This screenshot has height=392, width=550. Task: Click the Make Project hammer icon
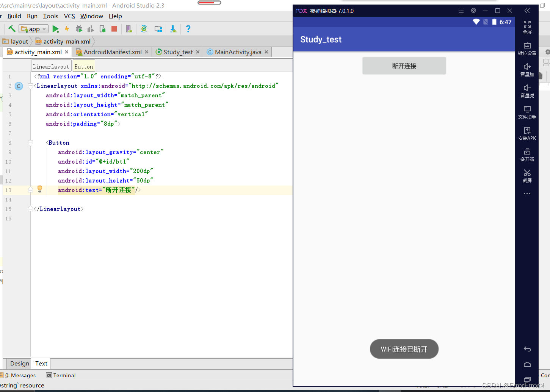(12, 29)
